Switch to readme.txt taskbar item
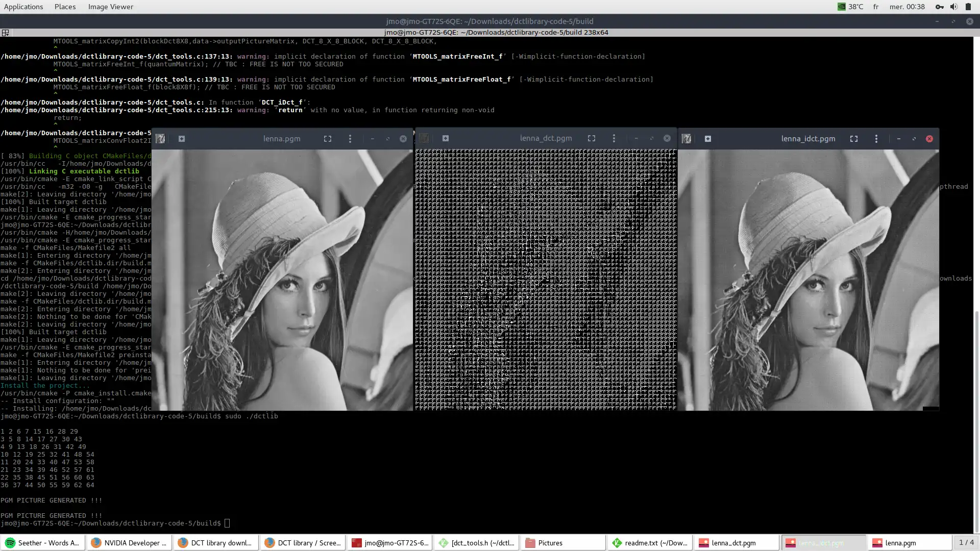980x551 pixels. tap(650, 543)
